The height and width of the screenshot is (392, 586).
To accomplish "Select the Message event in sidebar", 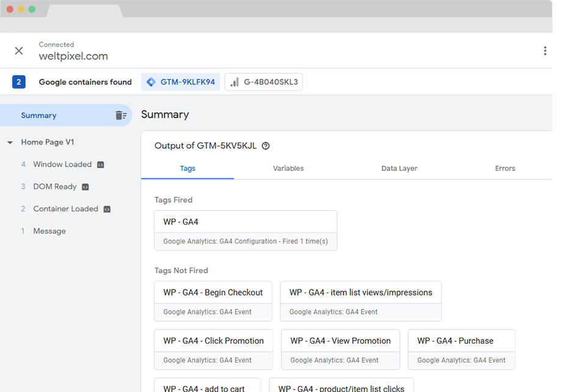I will point(49,231).
